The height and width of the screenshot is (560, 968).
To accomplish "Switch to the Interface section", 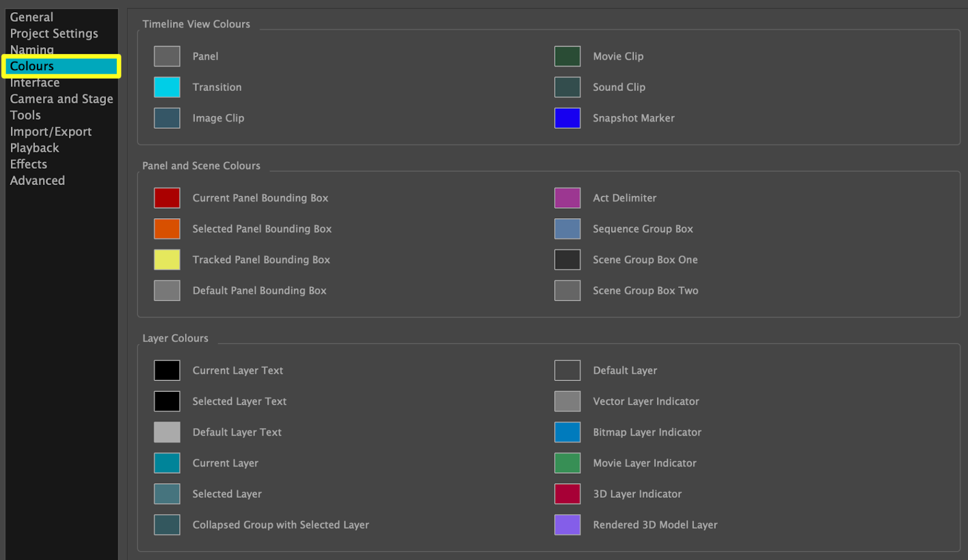I will coord(34,82).
